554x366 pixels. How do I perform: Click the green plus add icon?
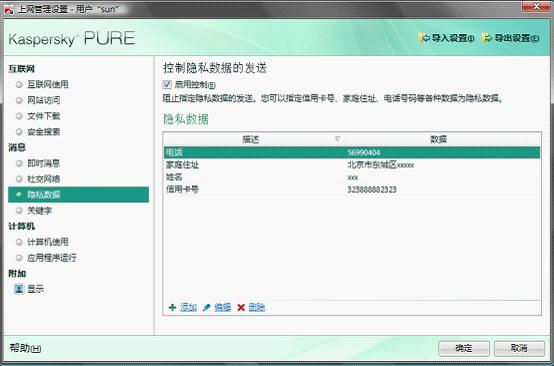[x=172, y=307]
